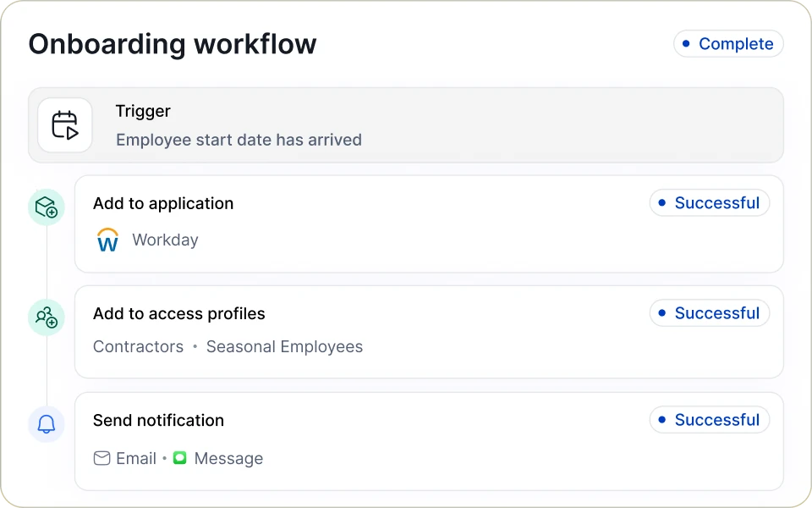The height and width of the screenshot is (508, 812).
Task: Click 'Employee start date has arrived' text
Action: [239, 140]
